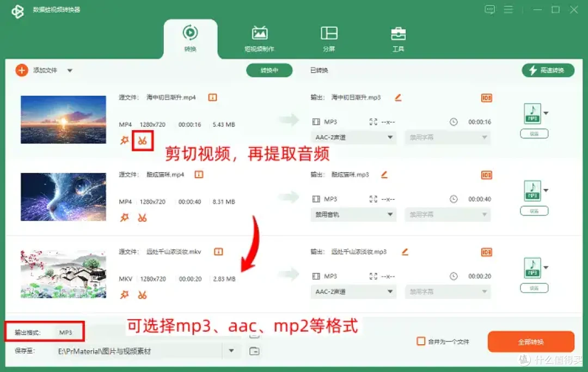Click clock duration icon for first file

tap(454, 122)
